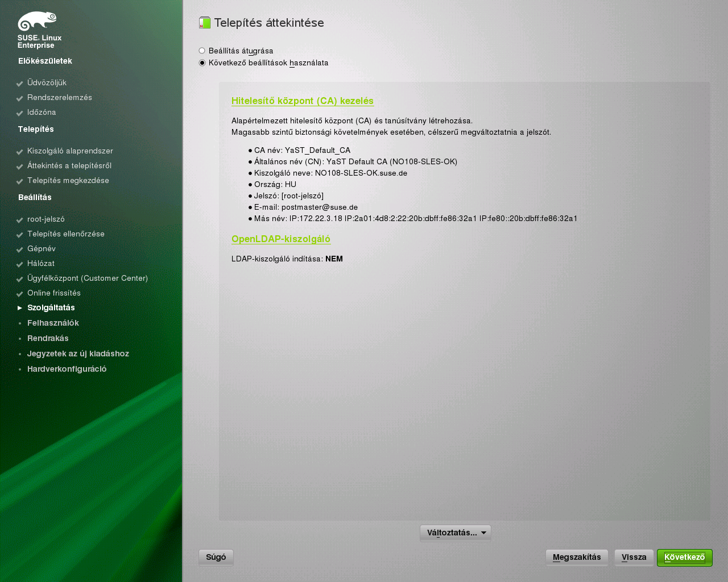
Task: Proceed with the Következő button
Action: tap(685, 558)
